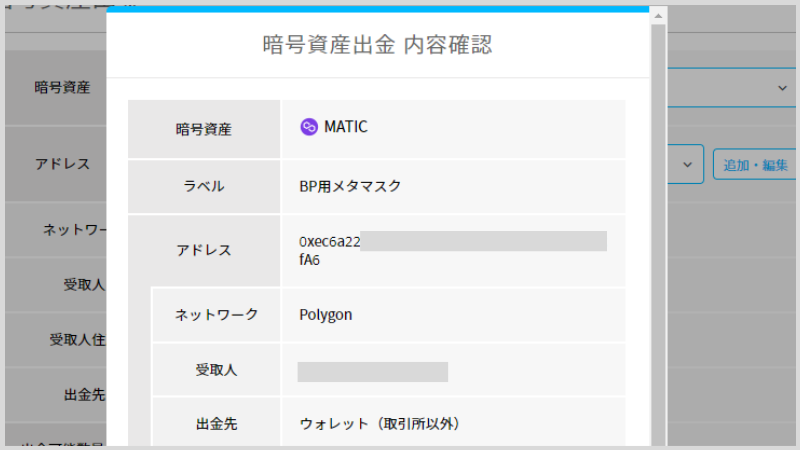The width and height of the screenshot is (800, 450).
Task: Click the ラベル row header cell
Action: (204, 186)
